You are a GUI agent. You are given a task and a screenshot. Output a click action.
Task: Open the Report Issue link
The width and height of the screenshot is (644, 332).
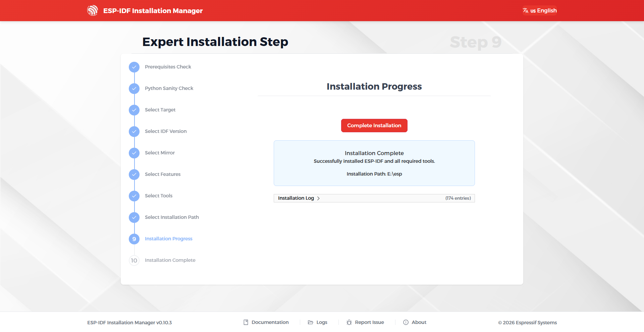tap(365, 322)
